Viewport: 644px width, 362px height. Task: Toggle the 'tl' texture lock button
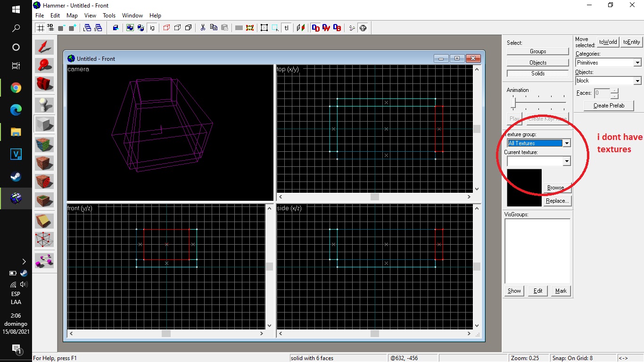click(x=286, y=28)
